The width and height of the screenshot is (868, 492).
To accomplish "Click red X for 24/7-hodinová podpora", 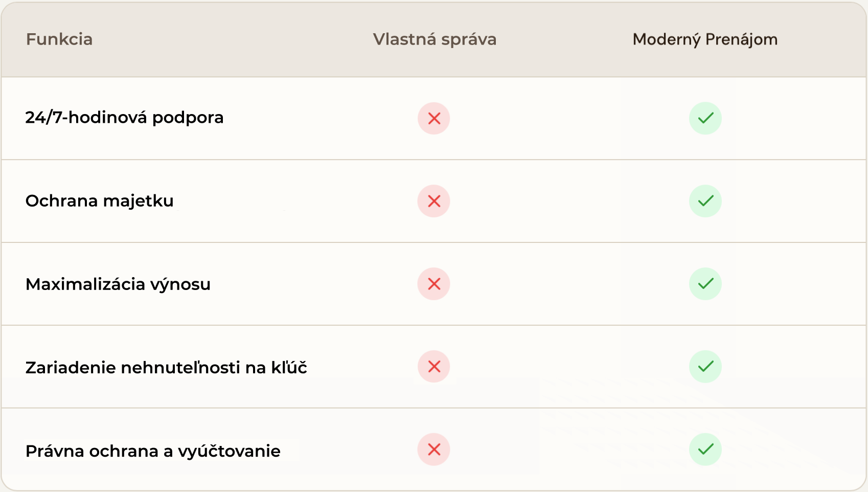I will click(x=434, y=119).
